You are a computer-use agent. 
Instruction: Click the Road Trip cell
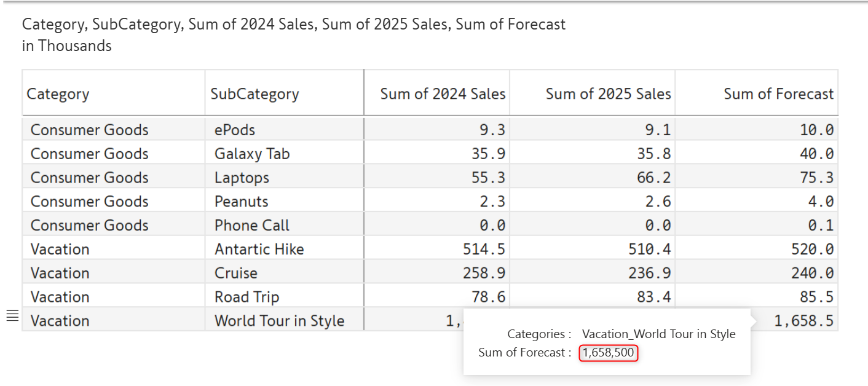tap(247, 297)
